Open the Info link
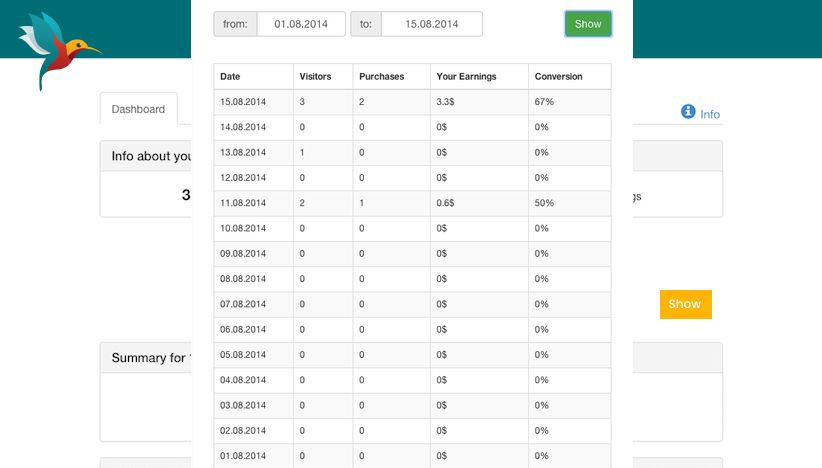The height and width of the screenshot is (468, 822). click(x=710, y=114)
